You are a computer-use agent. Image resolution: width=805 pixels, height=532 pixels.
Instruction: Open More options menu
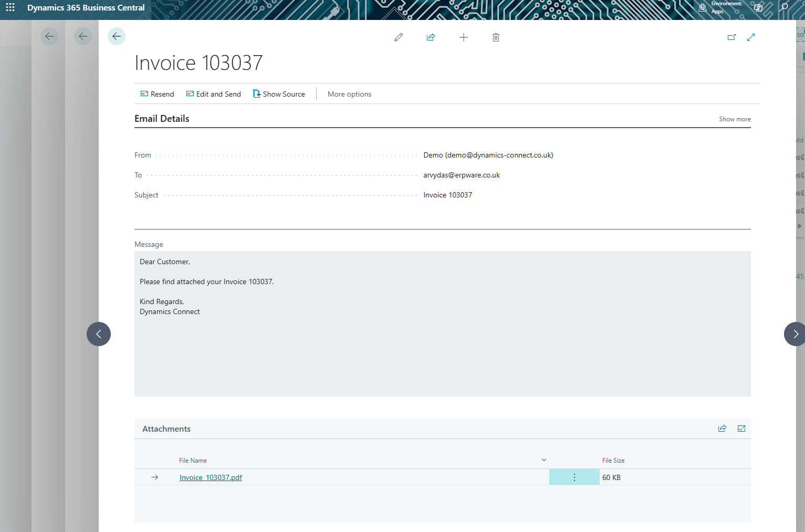(349, 94)
